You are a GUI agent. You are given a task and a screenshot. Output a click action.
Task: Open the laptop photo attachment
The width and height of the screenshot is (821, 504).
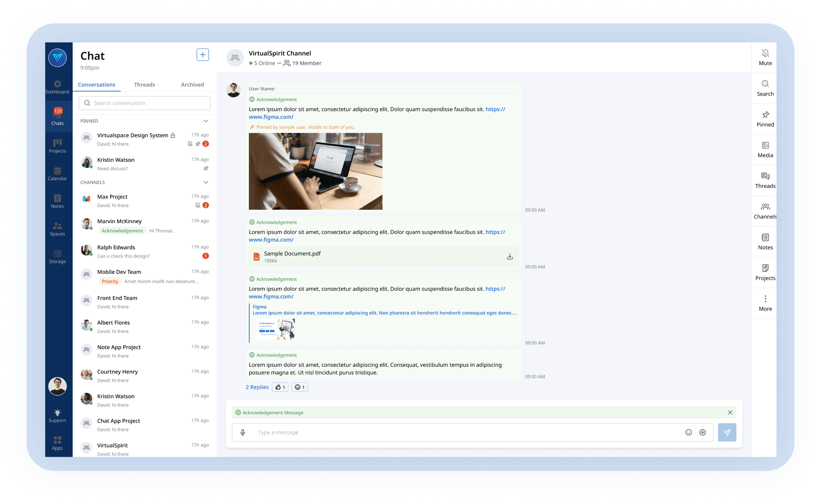[315, 171]
